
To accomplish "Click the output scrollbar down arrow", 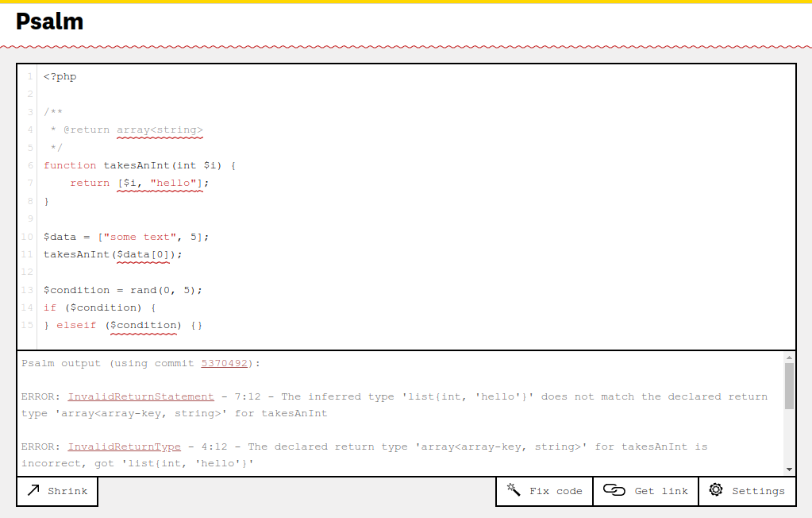I will click(x=789, y=470).
